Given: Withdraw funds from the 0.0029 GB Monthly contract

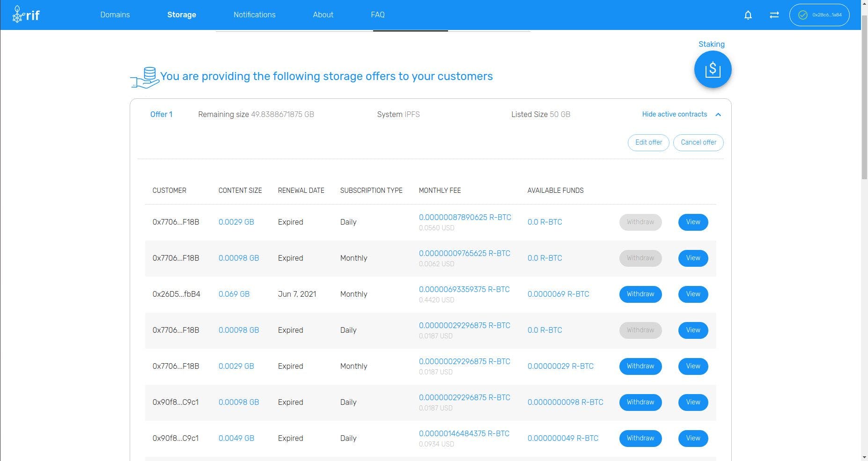Looking at the screenshot, I should click(640, 366).
